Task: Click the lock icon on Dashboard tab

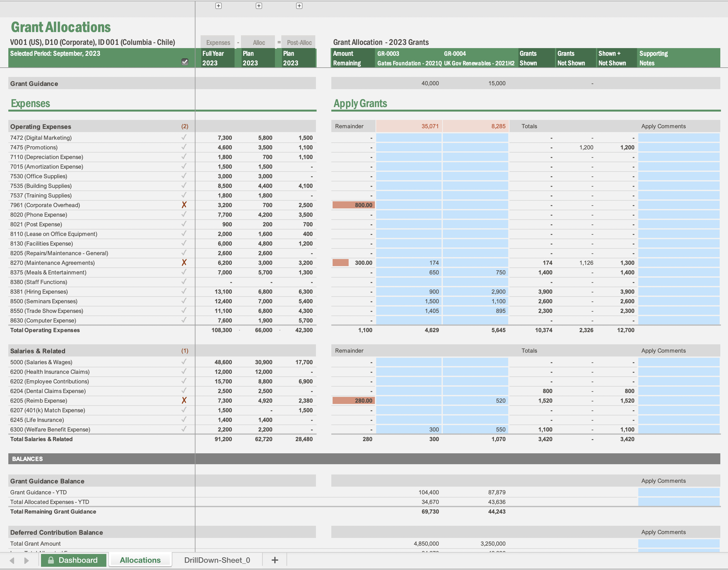Action: point(51,560)
